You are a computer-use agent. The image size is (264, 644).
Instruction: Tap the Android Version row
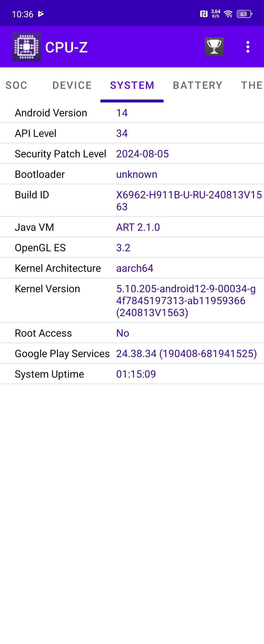pos(132,113)
